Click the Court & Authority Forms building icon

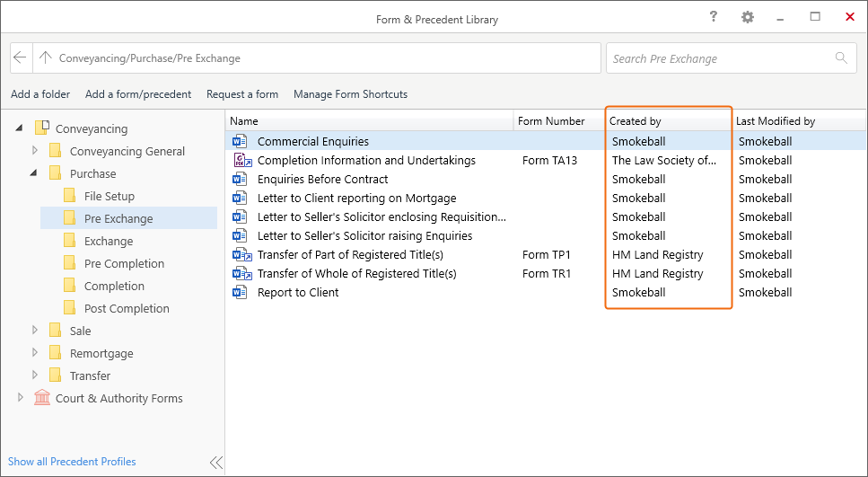click(x=41, y=397)
